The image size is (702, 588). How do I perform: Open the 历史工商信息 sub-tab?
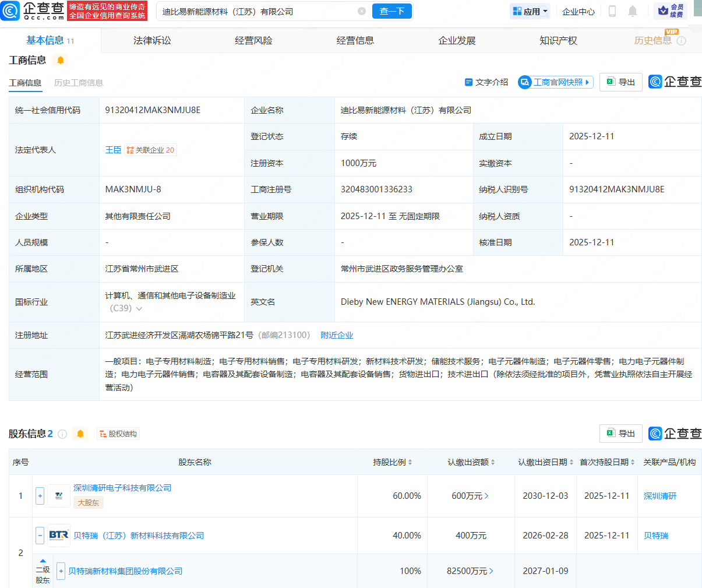click(x=78, y=83)
